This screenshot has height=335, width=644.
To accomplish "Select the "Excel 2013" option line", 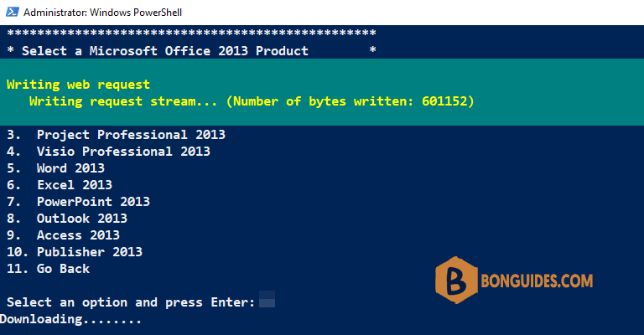I will tap(60, 185).
